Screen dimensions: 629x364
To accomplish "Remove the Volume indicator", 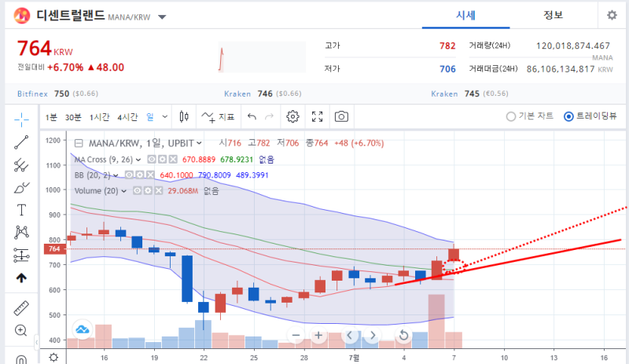I will tap(159, 190).
